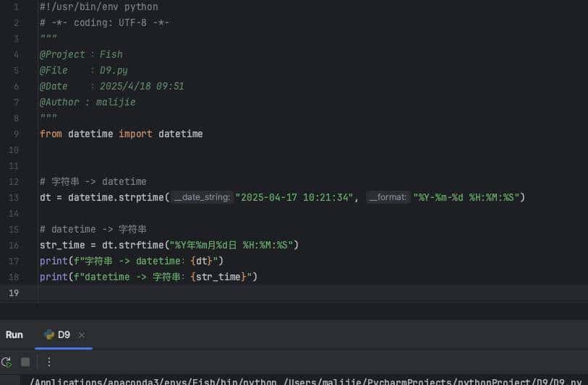Image resolution: width=588 pixels, height=385 pixels.
Task: Click the 'coding: UTF-8' comment line
Action: tap(105, 23)
